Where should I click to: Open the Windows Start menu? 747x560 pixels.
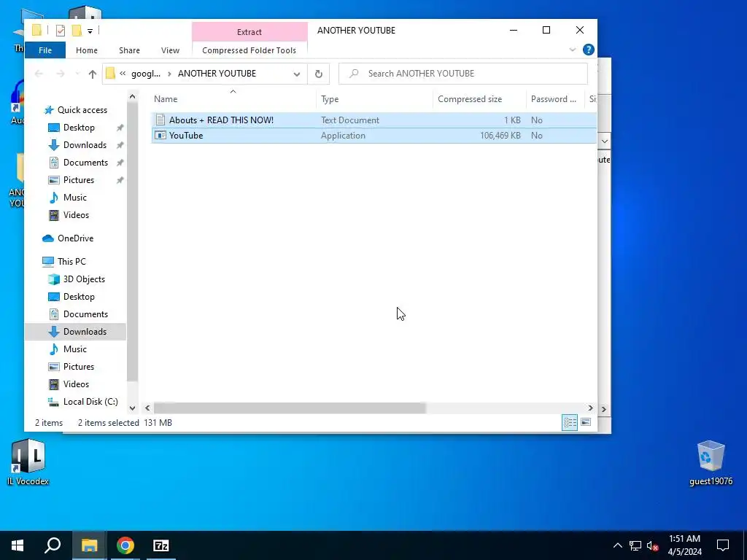point(18,545)
